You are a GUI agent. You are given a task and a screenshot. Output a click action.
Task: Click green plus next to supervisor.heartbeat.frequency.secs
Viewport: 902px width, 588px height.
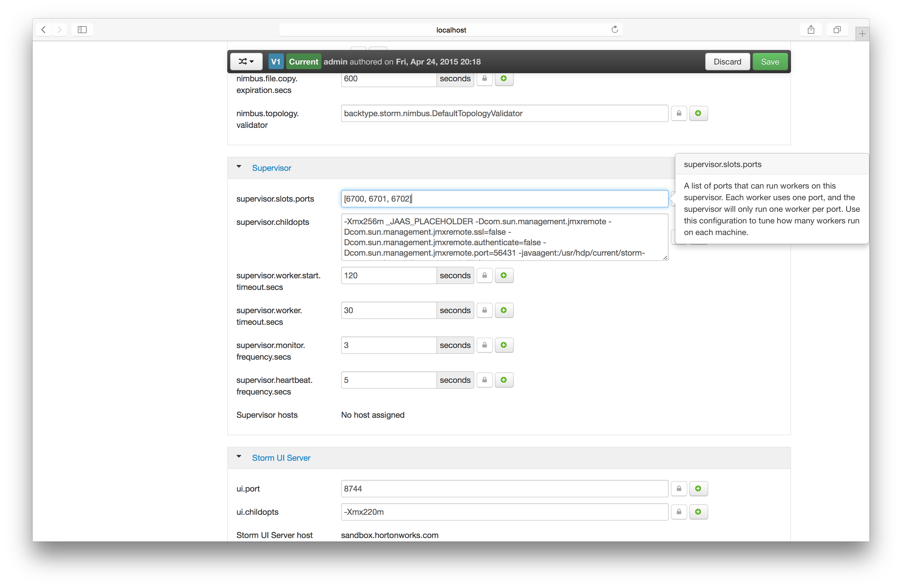tap(504, 380)
